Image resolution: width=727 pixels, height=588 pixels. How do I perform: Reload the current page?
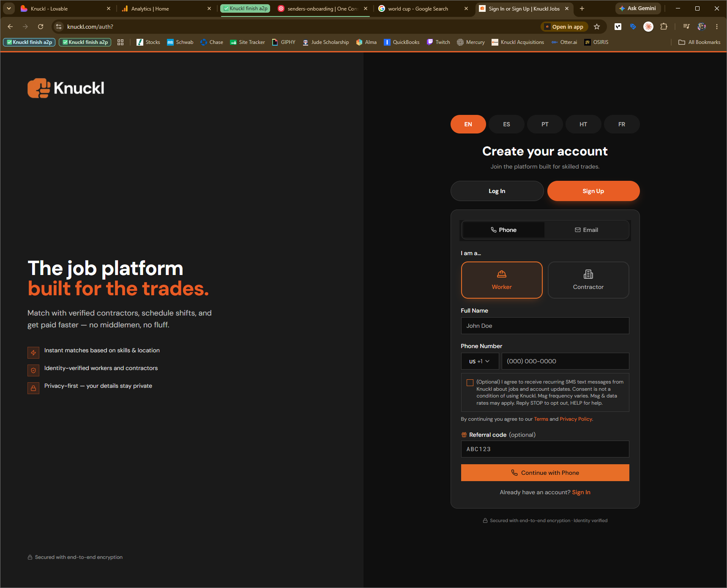coord(41,27)
